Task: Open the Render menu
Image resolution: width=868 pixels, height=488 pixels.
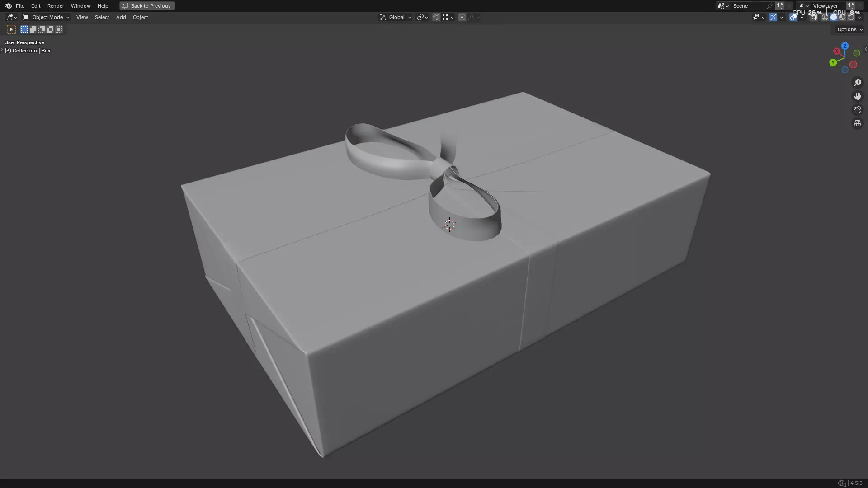Action: pos(56,6)
